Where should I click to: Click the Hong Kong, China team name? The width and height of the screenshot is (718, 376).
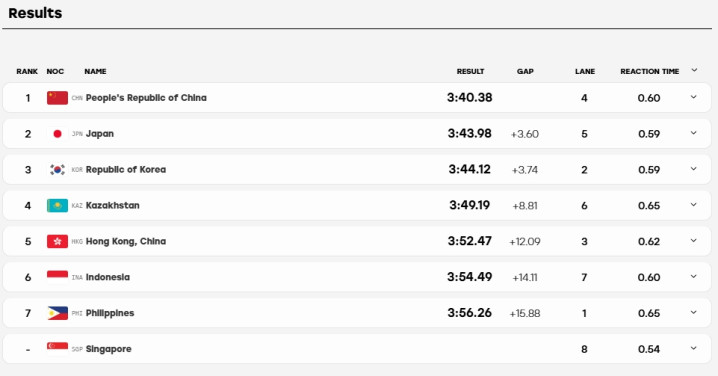coord(126,241)
